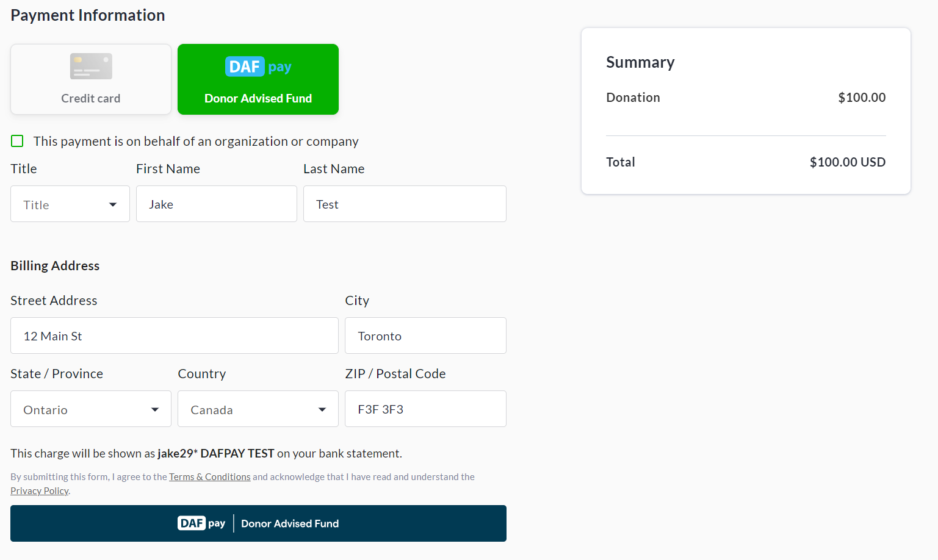Check the organization or company payment checkbox
The width and height of the screenshot is (938, 560).
[x=17, y=142]
